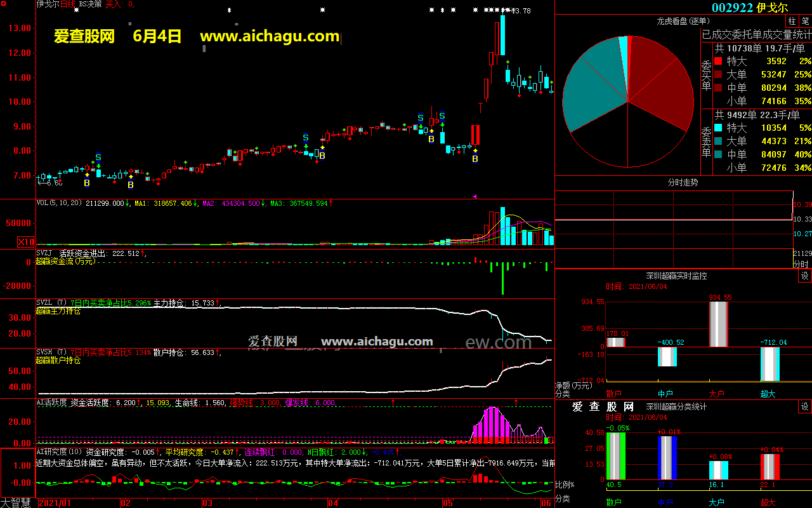Image resolution: width=812 pixels, height=508 pixels.
Task: Click the 深圳超赢实时监控 panel title
Action: [676, 276]
